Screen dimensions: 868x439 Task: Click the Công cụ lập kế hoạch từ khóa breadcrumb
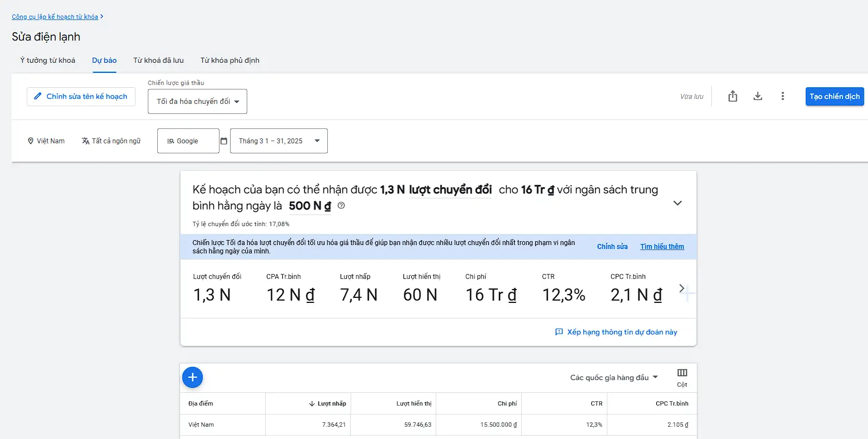coord(55,17)
